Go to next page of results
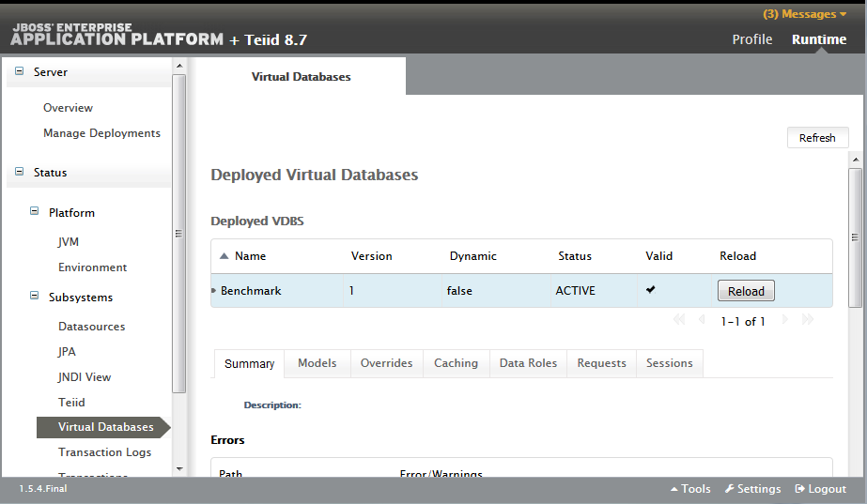 tap(784, 320)
